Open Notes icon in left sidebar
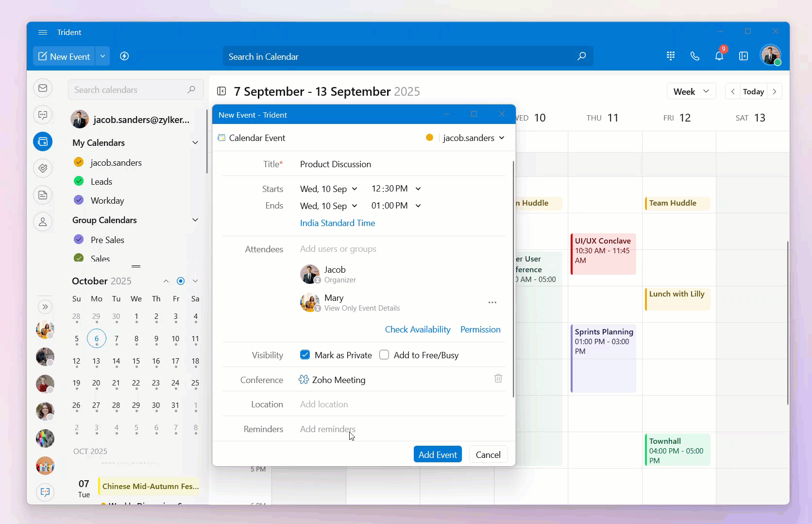812x524 pixels. pyautogui.click(x=43, y=195)
